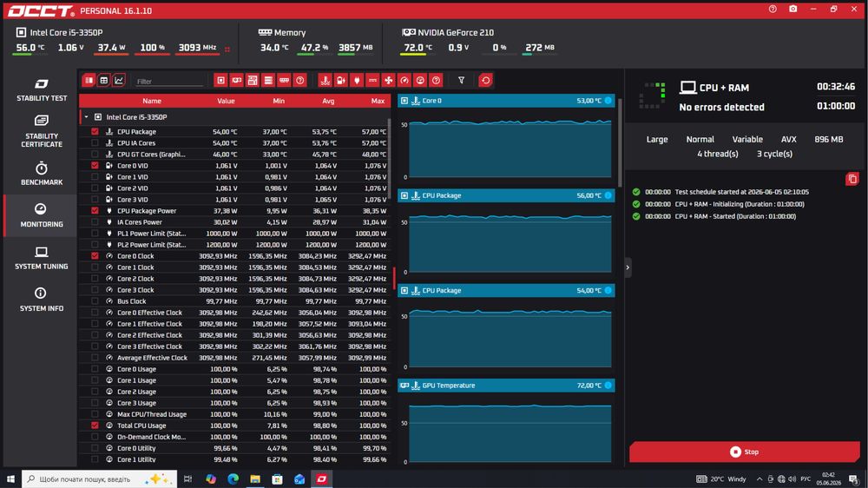Open the Stability Test section
Screen dimensions: 868x488
[x=42, y=89]
